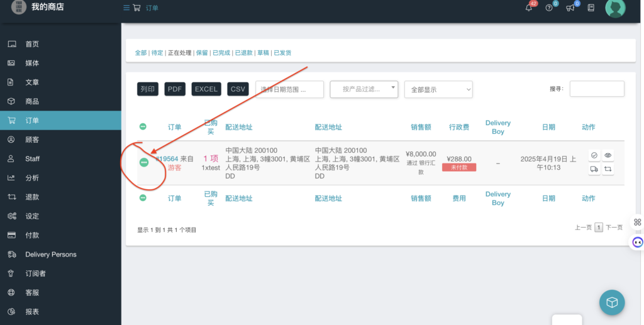The height and width of the screenshot is (325, 644).
Task: Open the floating box widget button
Action: click(x=612, y=302)
